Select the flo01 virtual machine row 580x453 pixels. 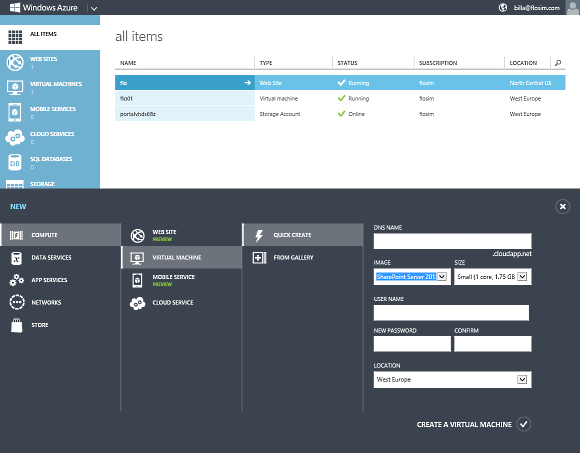coord(340,98)
